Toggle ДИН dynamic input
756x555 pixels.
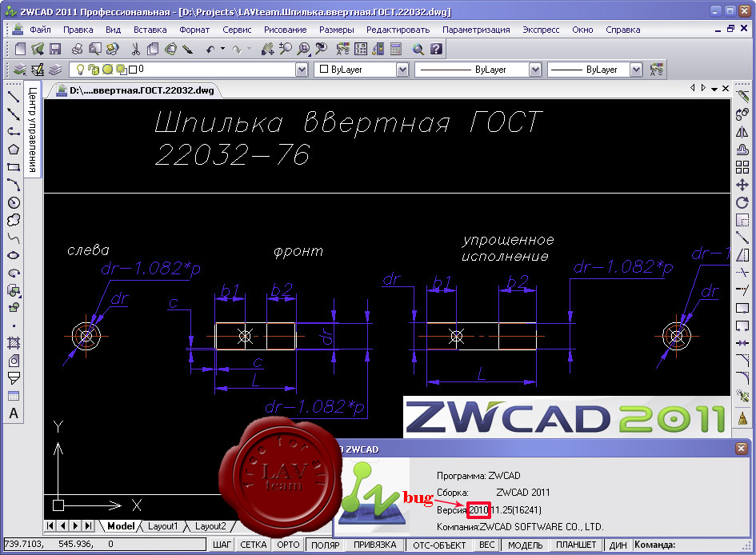(618, 545)
